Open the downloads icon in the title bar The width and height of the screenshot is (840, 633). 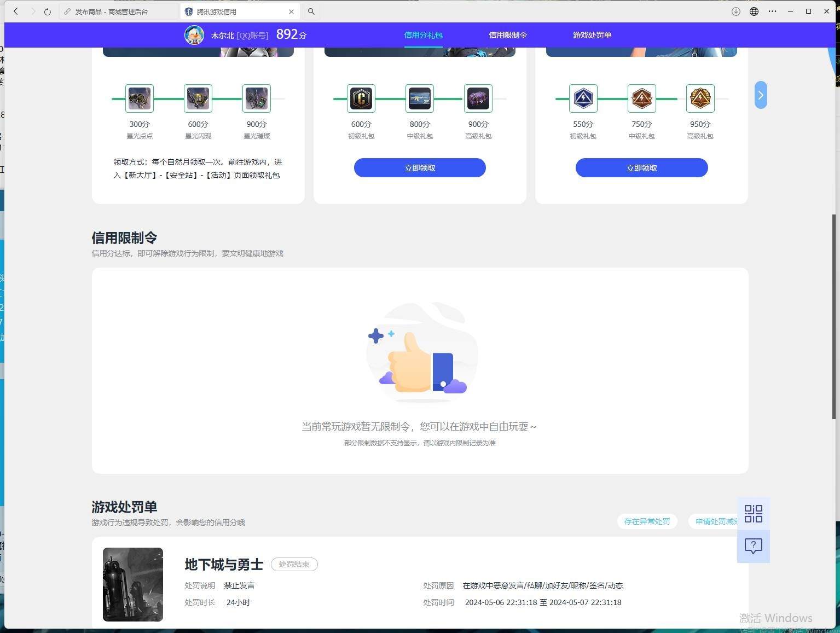(736, 11)
